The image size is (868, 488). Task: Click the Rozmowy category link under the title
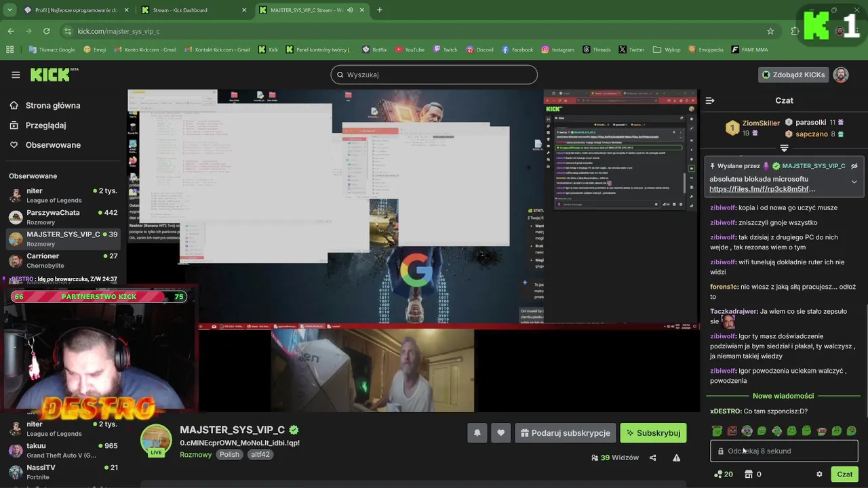point(195,454)
